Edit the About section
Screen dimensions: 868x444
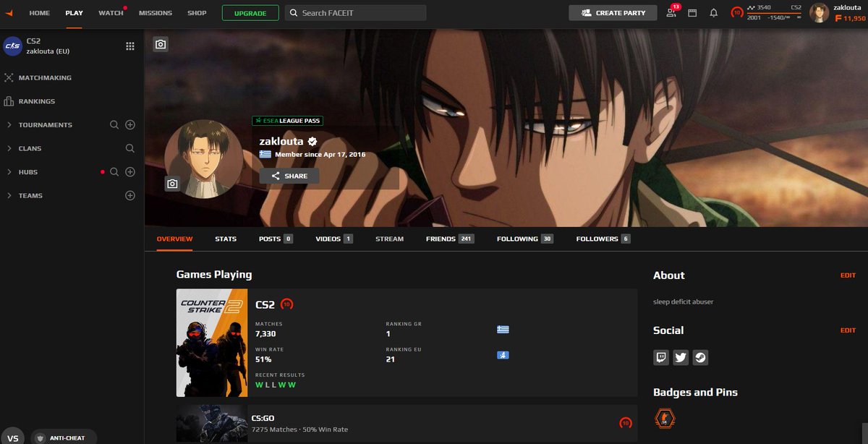(x=848, y=276)
